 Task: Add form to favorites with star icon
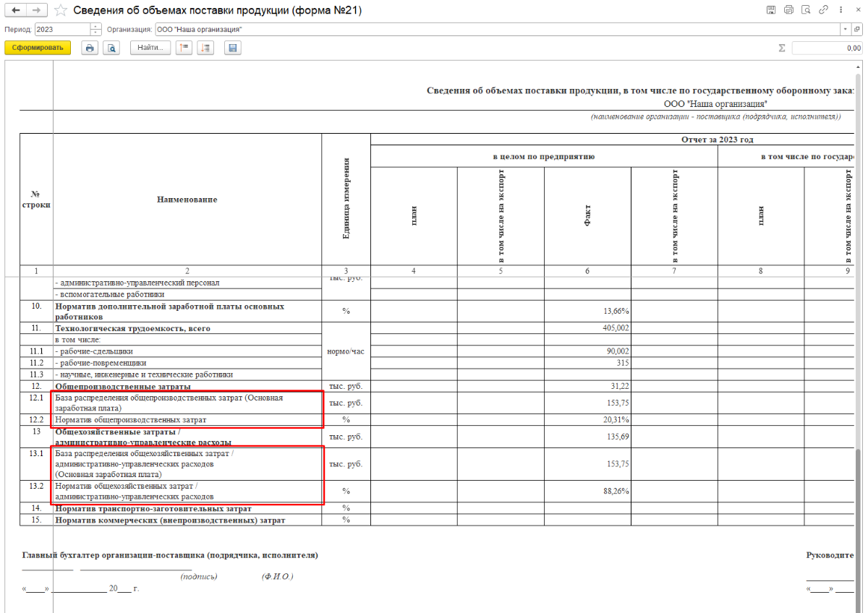pyautogui.click(x=61, y=11)
